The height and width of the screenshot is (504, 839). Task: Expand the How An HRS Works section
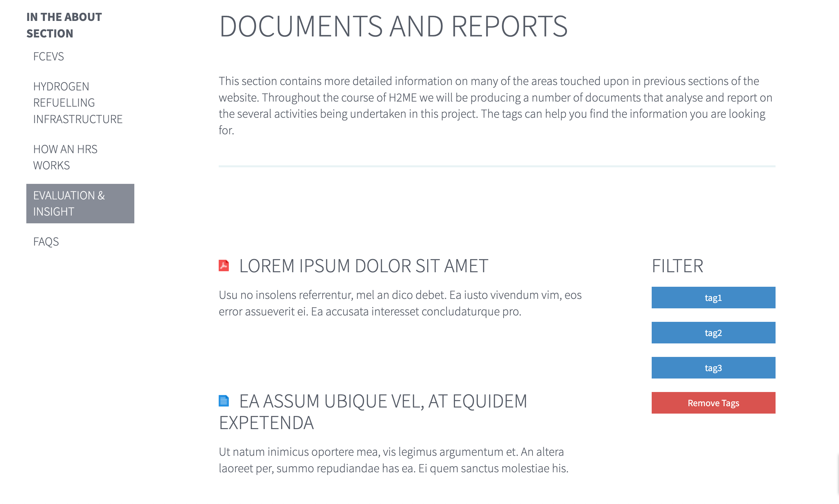(x=65, y=157)
